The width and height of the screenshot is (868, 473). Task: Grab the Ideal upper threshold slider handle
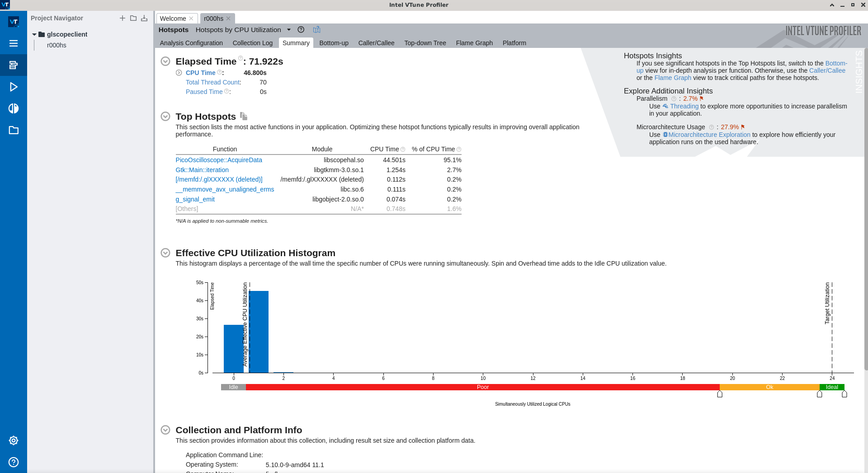tap(844, 394)
